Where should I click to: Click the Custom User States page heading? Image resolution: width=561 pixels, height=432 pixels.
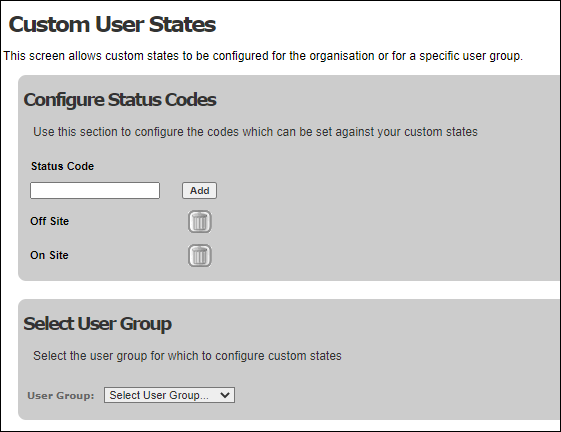tap(112, 24)
